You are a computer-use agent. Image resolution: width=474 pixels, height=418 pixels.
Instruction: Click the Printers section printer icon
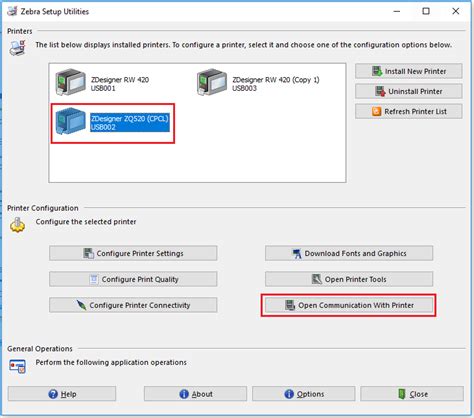tap(18, 48)
